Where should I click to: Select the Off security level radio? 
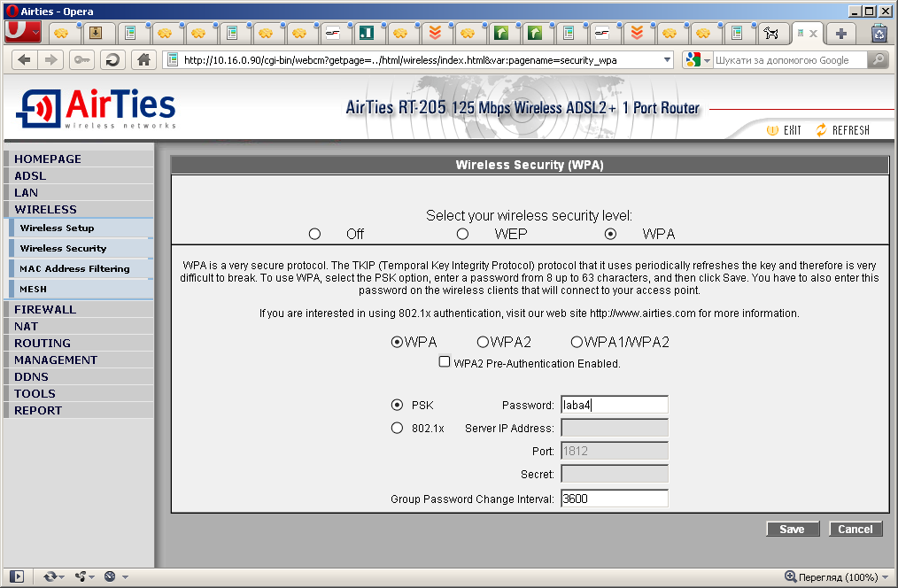click(314, 234)
